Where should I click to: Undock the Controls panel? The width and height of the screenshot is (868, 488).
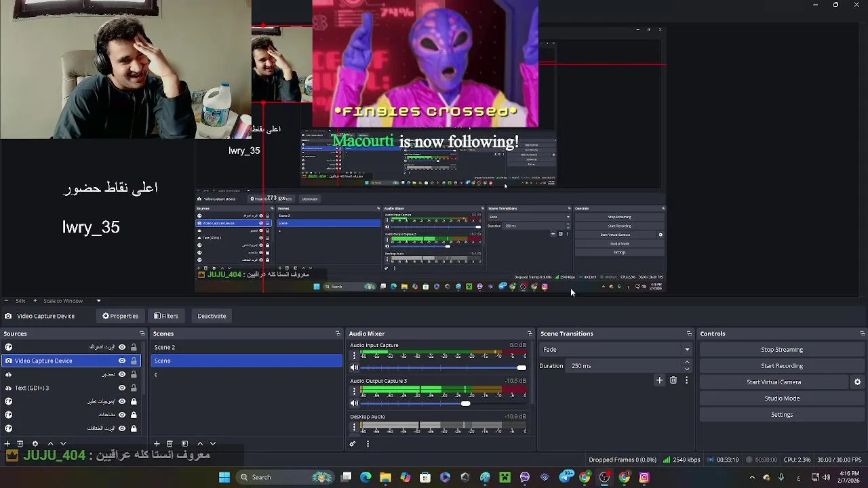[x=862, y=333]
